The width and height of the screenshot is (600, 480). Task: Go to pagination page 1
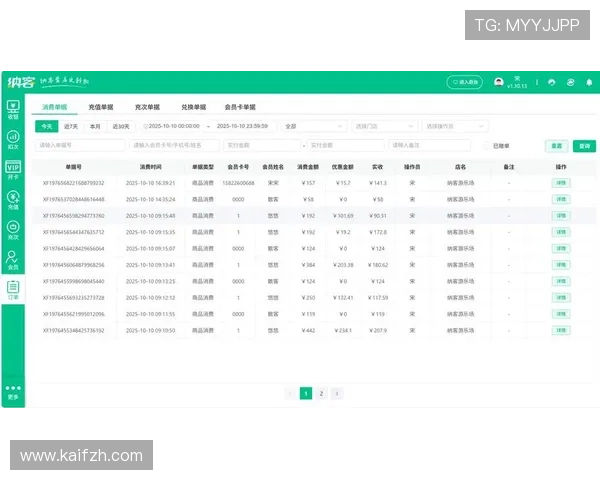pyautogui.click(x=306, y=393)
